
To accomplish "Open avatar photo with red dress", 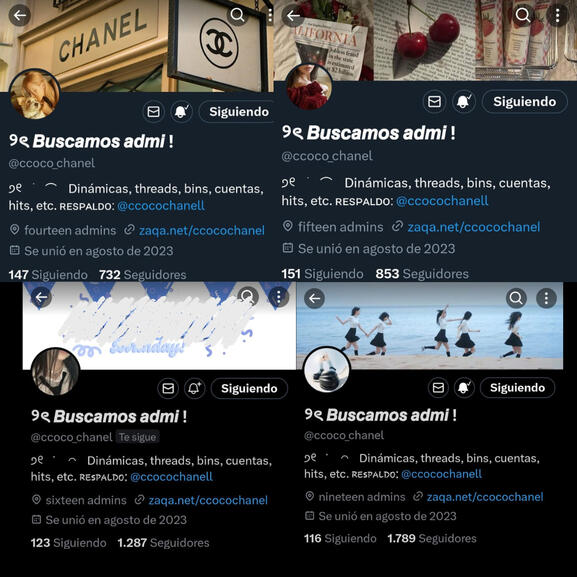I will 309,87.
